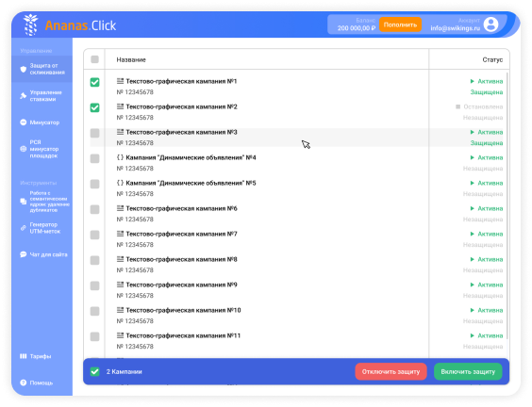Uncheck campaign №2 checkbox
The width and height of the screenshot is (532, 407).
(94, 107)
